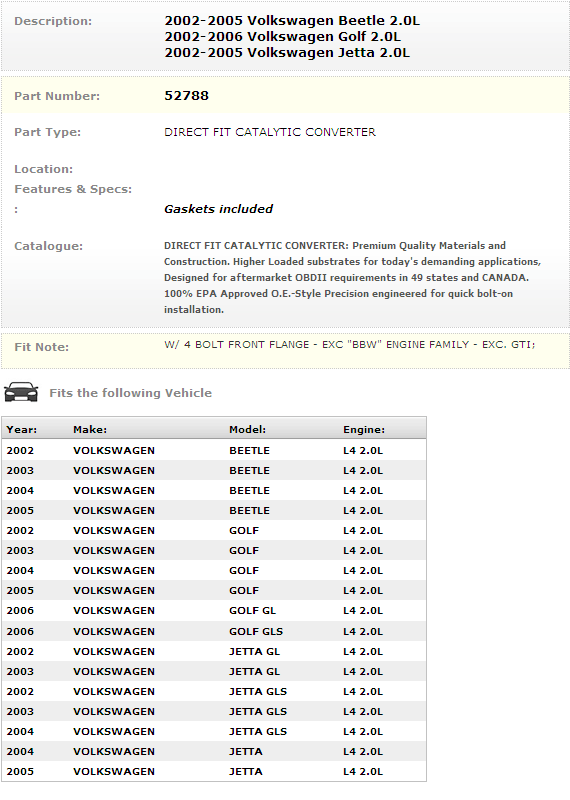The height and width of the screenshot is (800, 570).
Task: Select the 2006 Golf GL row
Action: [214, 610]
